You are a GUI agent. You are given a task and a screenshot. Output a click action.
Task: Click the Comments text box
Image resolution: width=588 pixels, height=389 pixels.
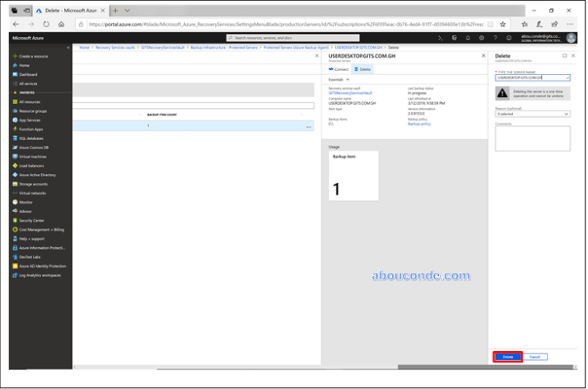(532, 138)
